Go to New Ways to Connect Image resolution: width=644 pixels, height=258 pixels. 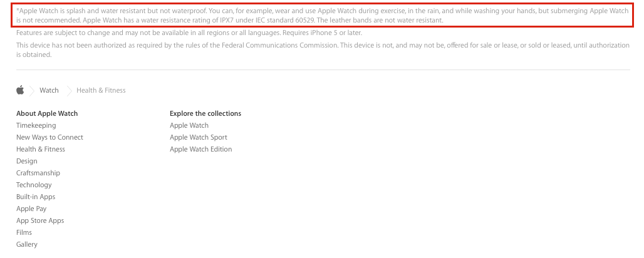point(49,137)
